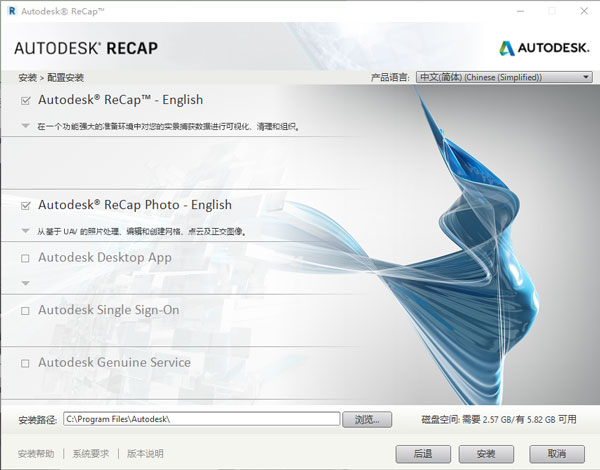600x470 pixels.
Task: Uncheck Autodesk ReCap - English component
Action: point(25,100)
